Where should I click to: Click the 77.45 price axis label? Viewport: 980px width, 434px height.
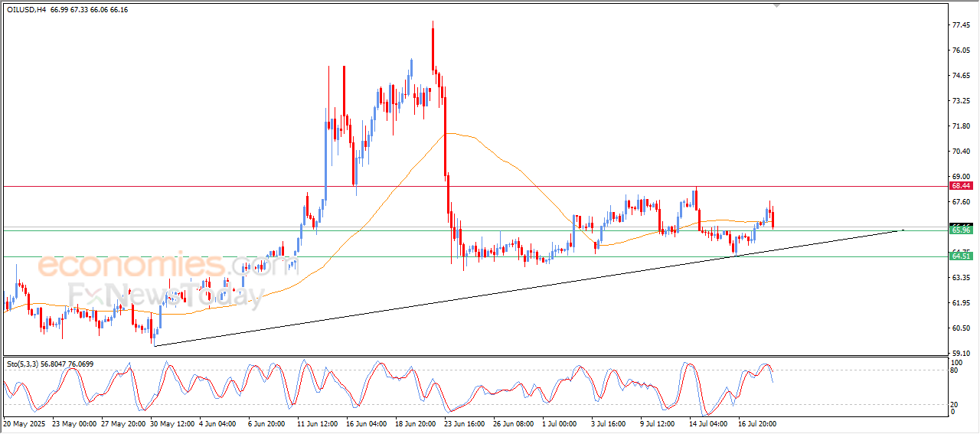[961, 25]
